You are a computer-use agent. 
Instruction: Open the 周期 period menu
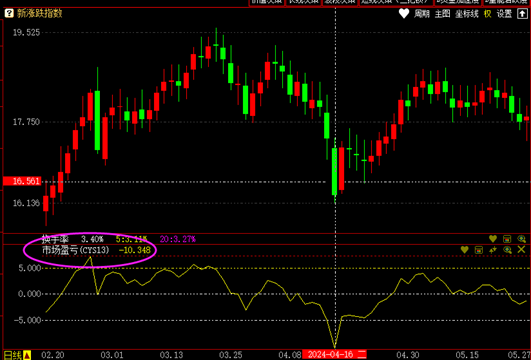pyautogui.click(x=422, y=14)
